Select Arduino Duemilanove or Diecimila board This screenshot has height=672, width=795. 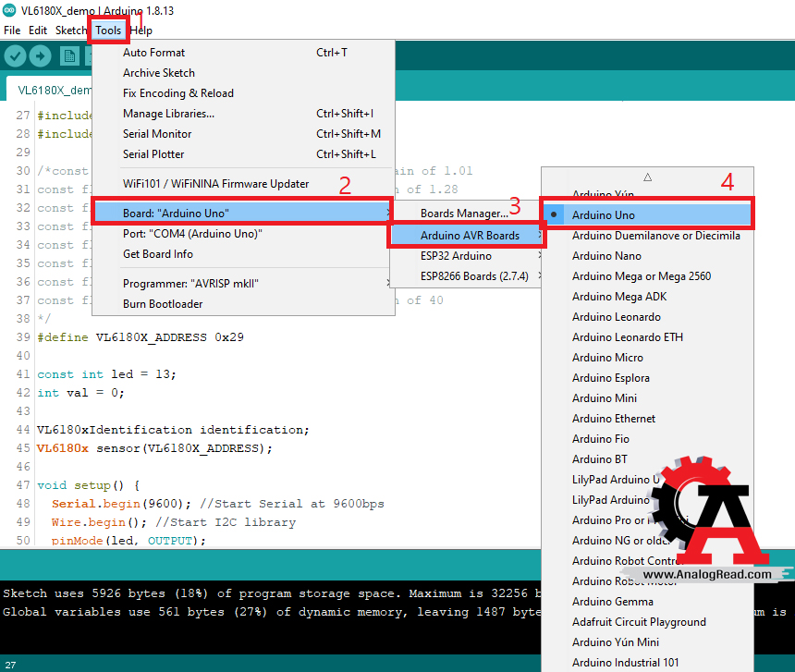pyautogui.click(x=647, y=236)
